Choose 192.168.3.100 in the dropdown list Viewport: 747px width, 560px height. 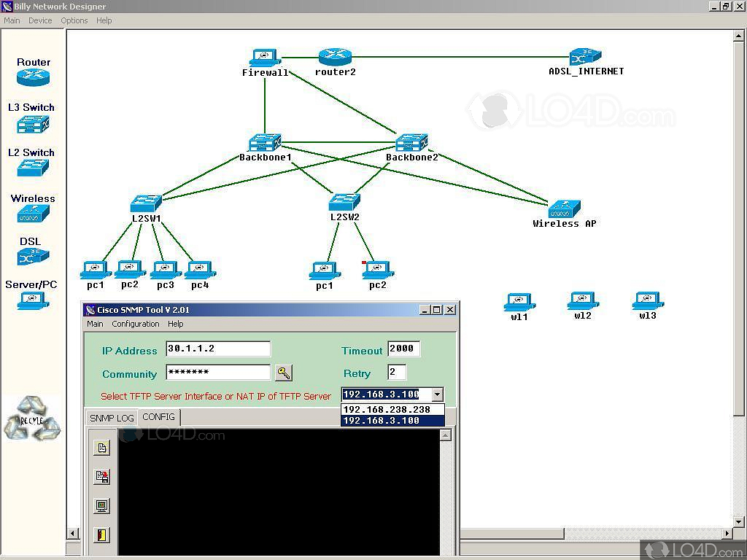coord(393,421)
